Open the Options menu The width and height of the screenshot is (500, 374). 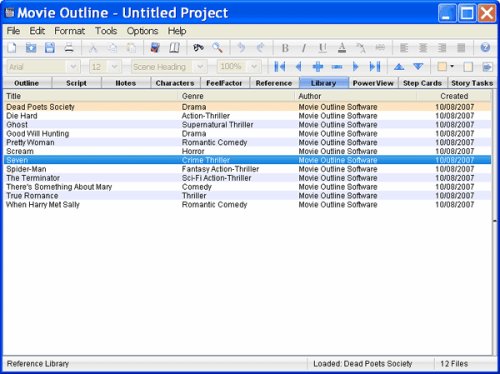pos(142,31)
